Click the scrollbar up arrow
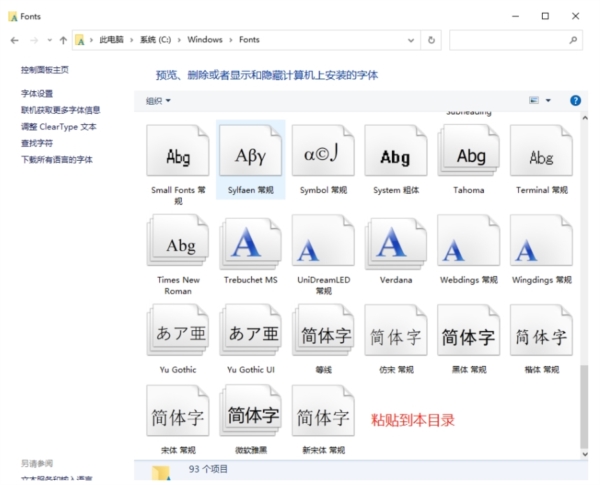The image size is (600, 485). point(585,118)
